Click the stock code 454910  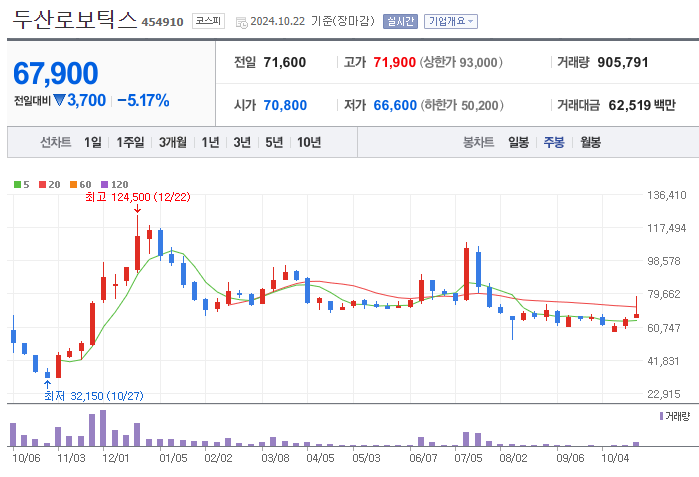(x=162, y=22)
